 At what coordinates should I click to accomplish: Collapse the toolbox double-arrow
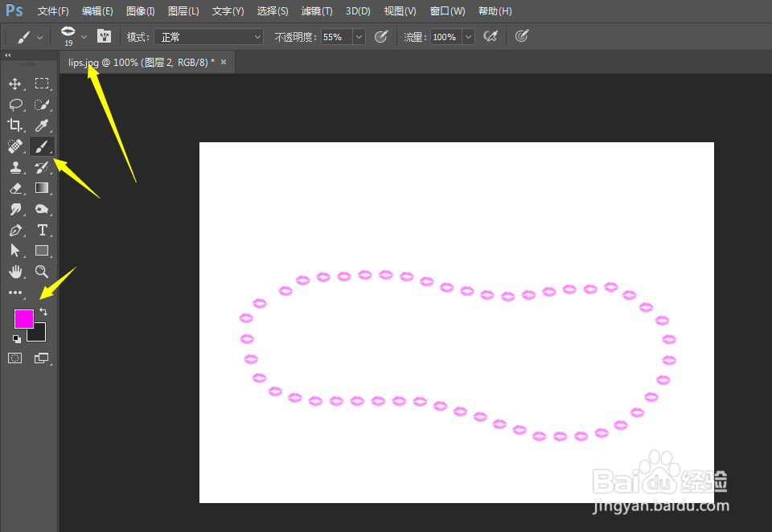click(x=8, y=55)
